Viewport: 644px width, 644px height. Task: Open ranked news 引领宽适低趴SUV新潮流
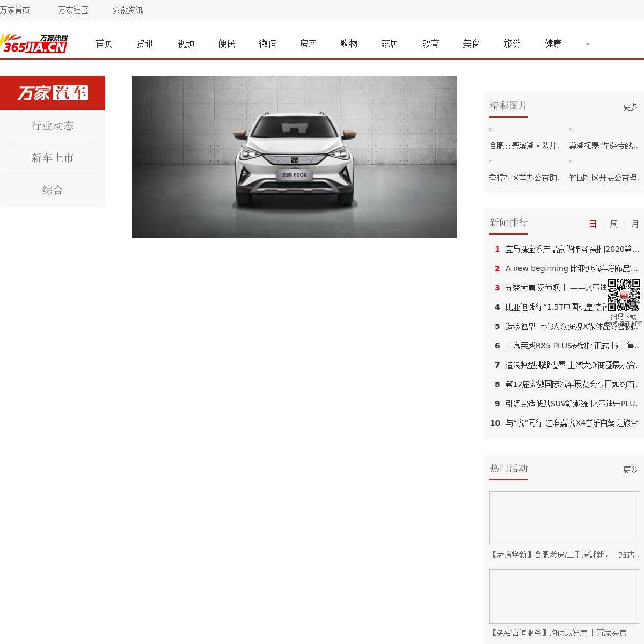click(x=572, y=404)
